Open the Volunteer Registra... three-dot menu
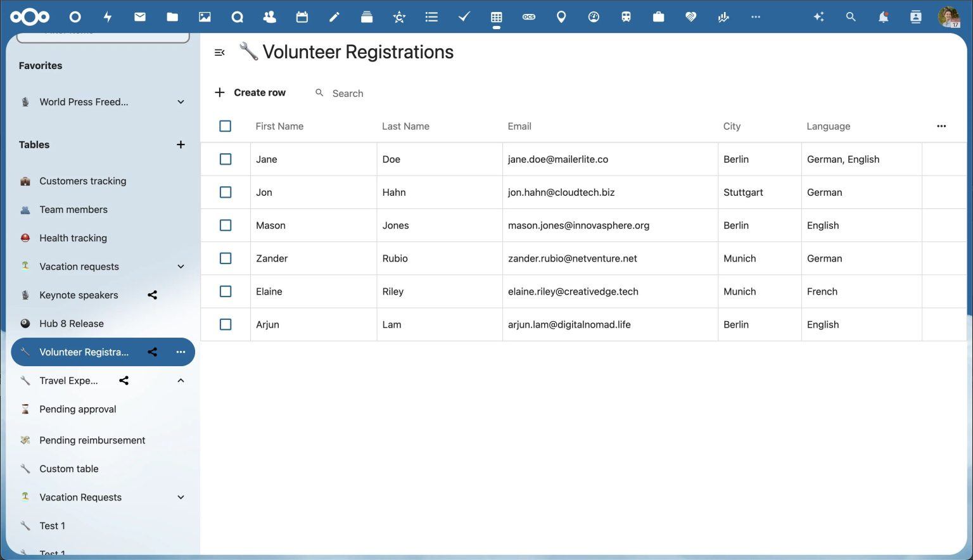 pos(181,352)
